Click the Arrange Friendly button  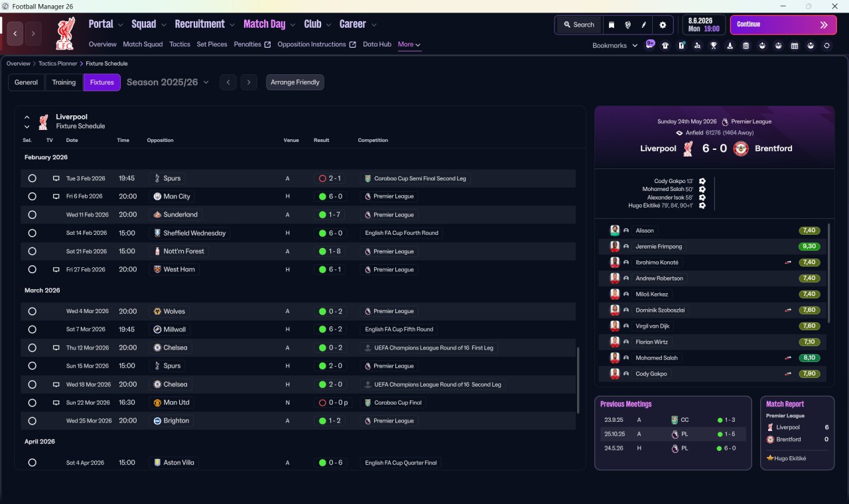tap(295, 82)
